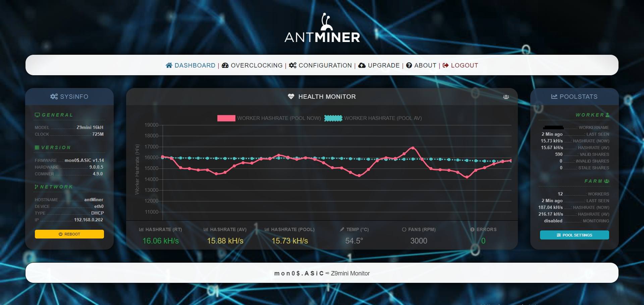
Task: Click the branch icon beside Network
Action: [x=36, y=186]
